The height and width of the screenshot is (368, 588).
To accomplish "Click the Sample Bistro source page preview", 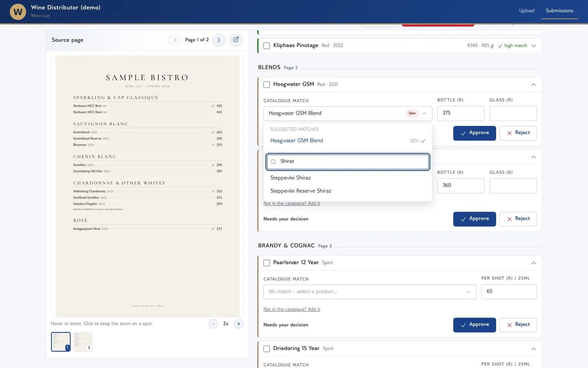I will (147, 186).
